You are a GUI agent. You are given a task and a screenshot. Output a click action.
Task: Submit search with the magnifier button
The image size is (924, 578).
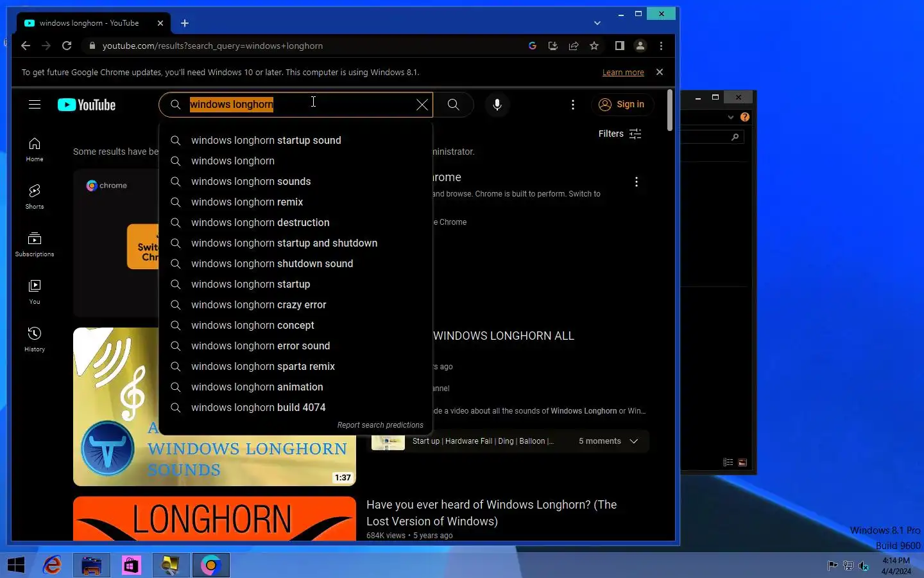454,105
